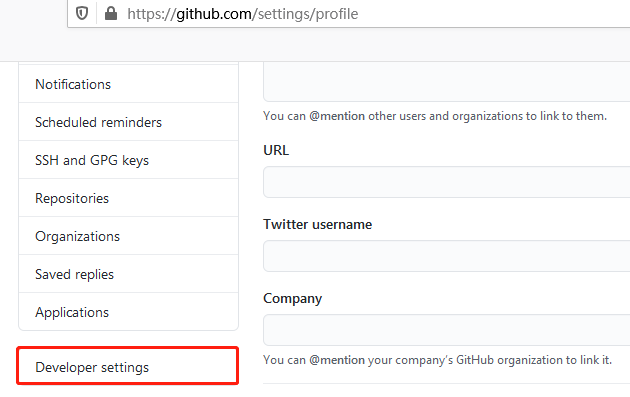Click the browser address bar URL
Image resolution: width=630 pixels, height=397 pixels.
pyautogui.click(x=242, y=14)
